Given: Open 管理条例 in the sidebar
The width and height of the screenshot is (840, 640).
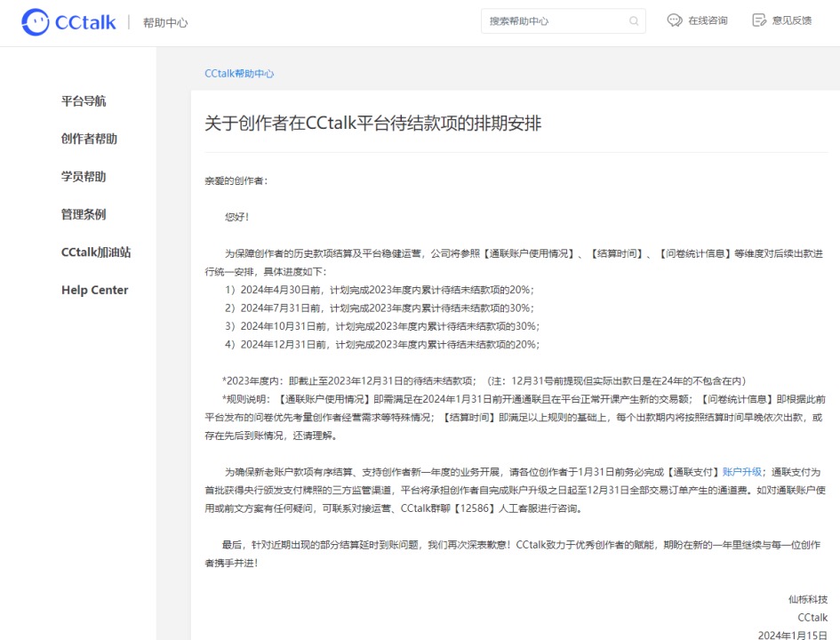Looking at the screenshot, I should pos(84,214).
